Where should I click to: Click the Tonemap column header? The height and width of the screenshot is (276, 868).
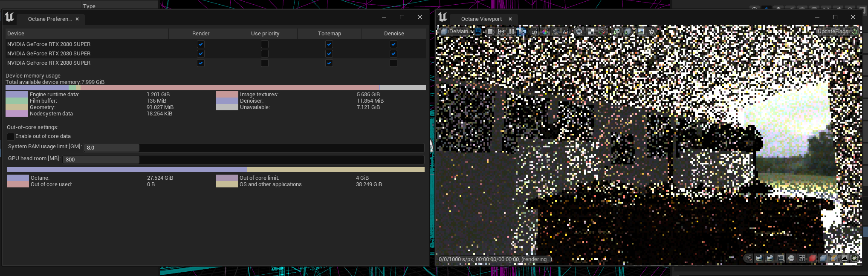tap(330, 34)
